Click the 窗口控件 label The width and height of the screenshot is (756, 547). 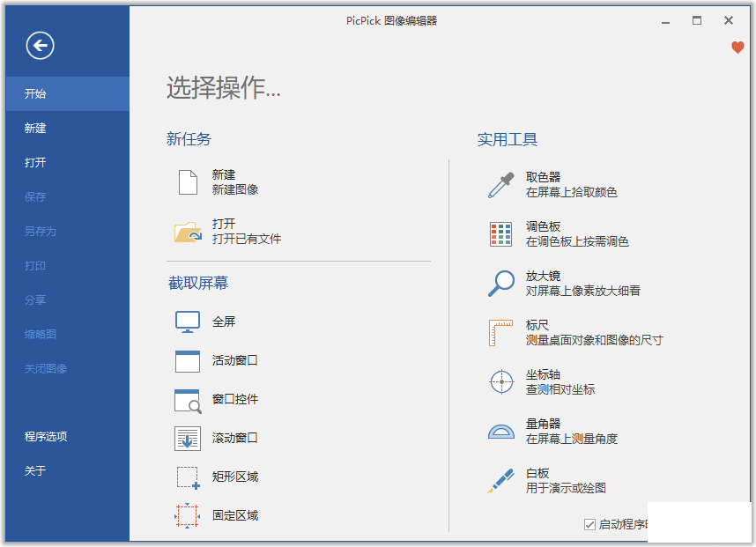tap(235, 400)
